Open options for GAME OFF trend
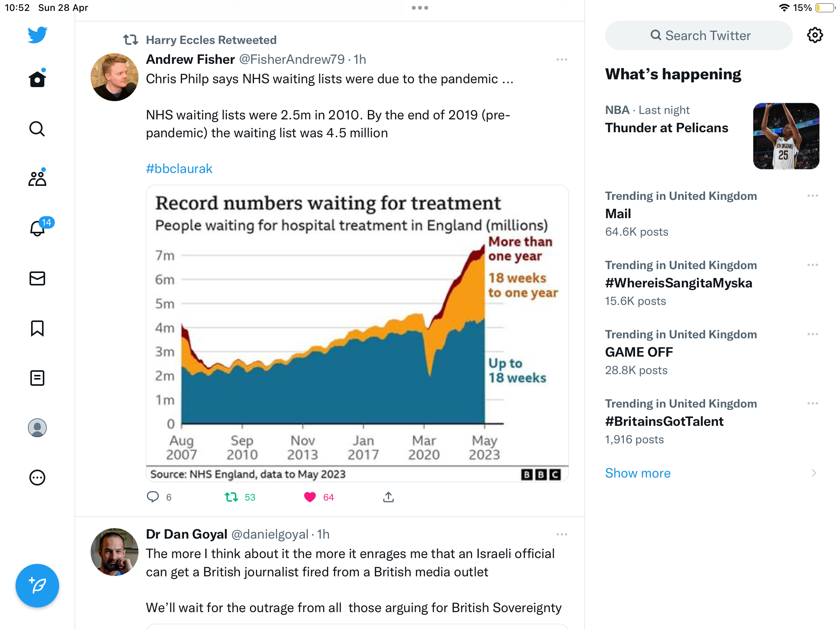The height and width of the screenshot is (630, 840). [x=813, y=334]
